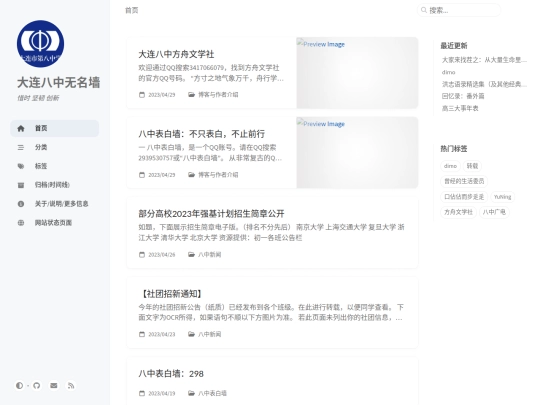The height and width of the screenshot is (405, 540).
Task: Open recent update 大家来找茬之：从大量生命里…
Action: click(x=484, y=60)
